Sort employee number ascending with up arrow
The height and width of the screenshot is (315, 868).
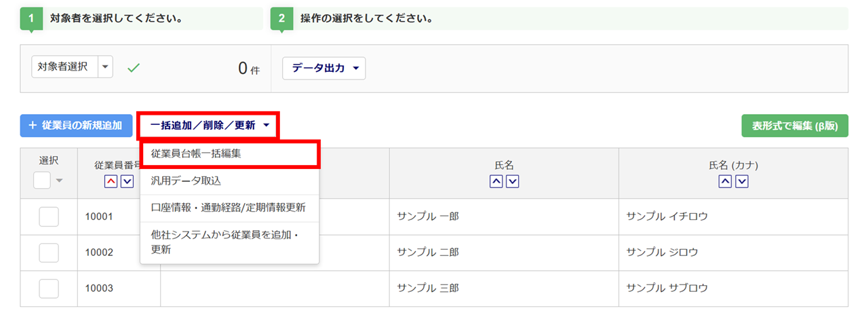(x=111, y=181)
